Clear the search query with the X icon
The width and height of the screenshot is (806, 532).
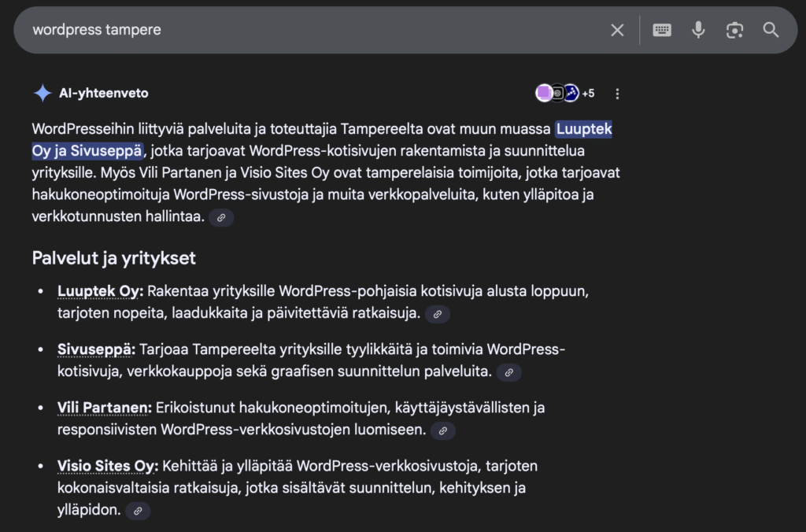coord(617,30)
